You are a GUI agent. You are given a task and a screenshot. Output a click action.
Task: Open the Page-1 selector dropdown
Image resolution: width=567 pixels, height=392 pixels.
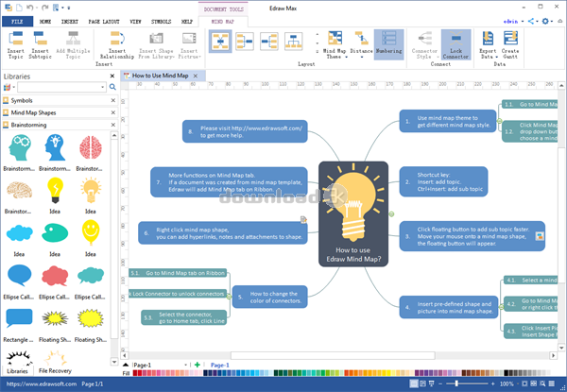click(x=186, y=365)
